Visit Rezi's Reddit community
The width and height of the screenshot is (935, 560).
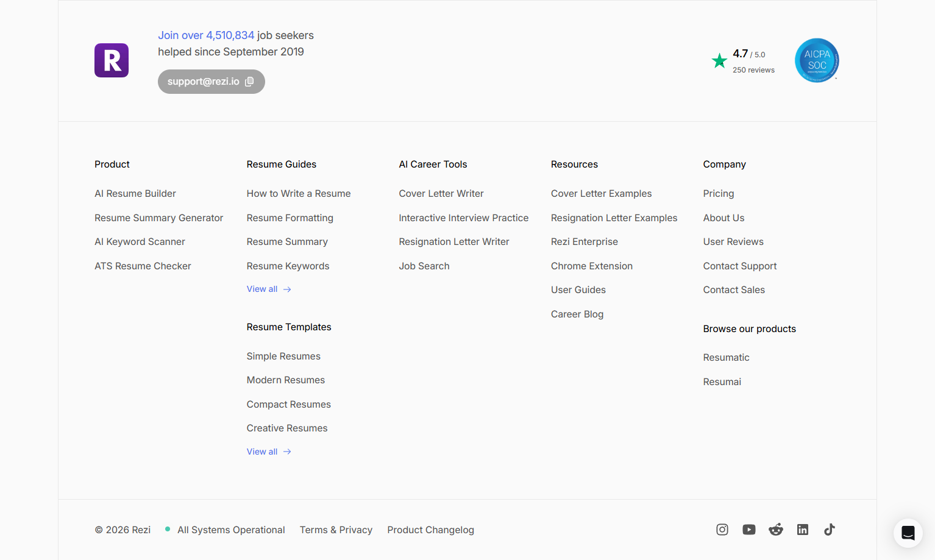pos(776,530)
